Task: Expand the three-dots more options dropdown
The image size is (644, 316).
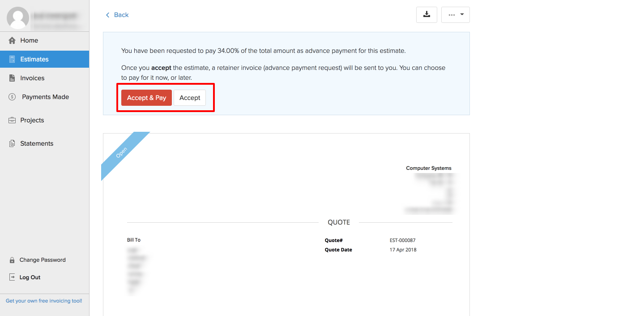Action: point(455,15)
